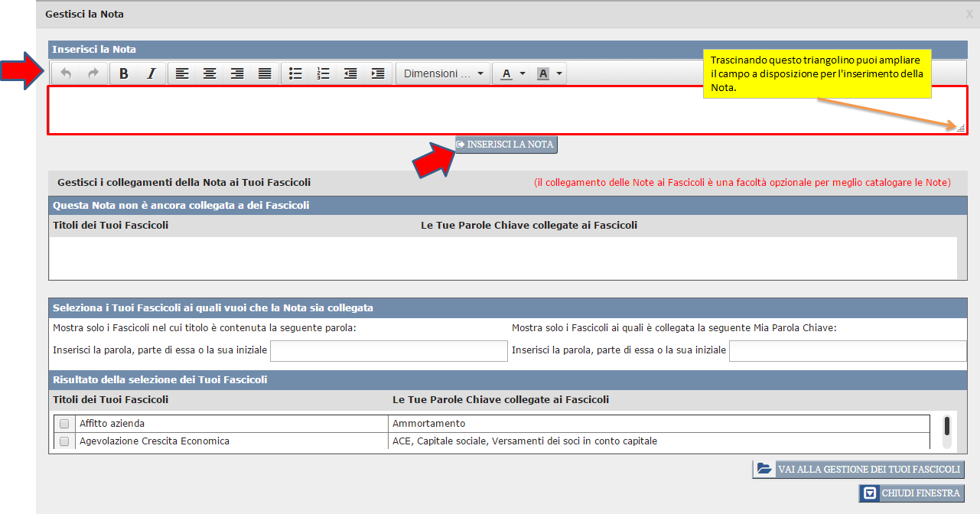Decrease indent of note text
Image resolution: width=980 pixels, height=514 pixels.
coord(350,73)
